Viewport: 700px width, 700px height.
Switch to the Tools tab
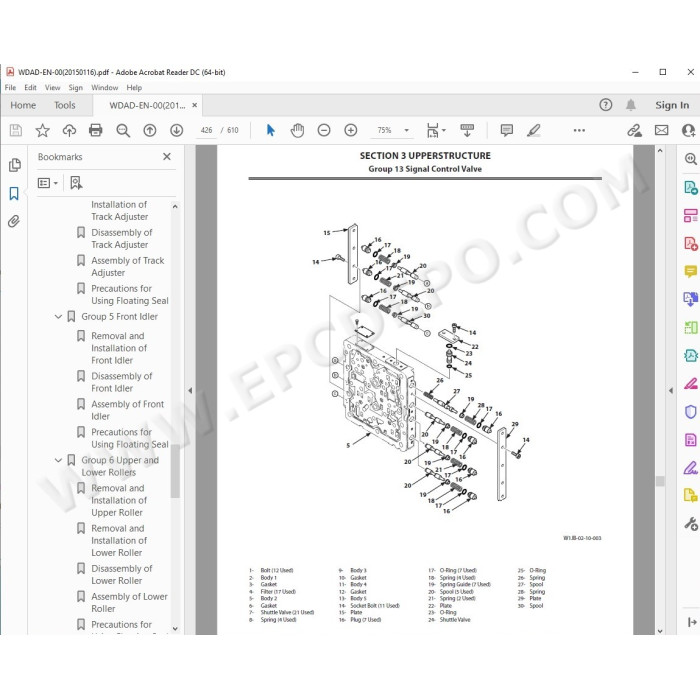coord(65,105)
